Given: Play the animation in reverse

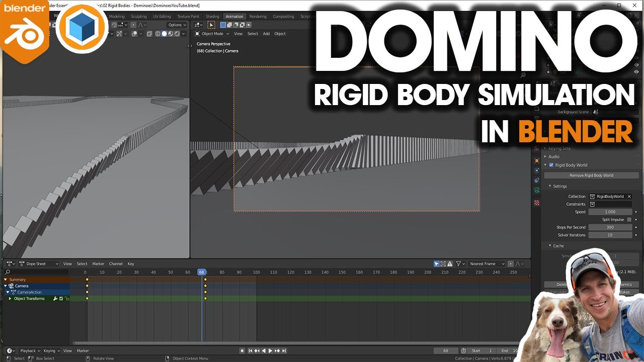Looking at the screenshot, I should [x=264, y=350].
